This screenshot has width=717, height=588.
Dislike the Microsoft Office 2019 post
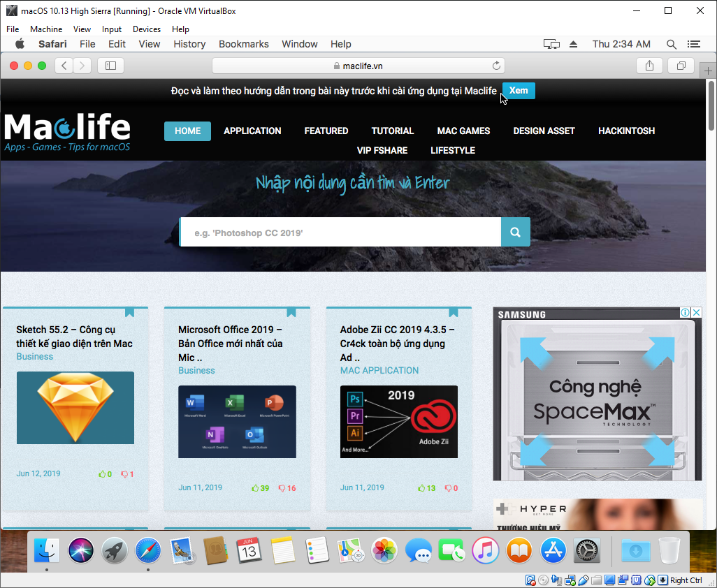tap(284, 488)
